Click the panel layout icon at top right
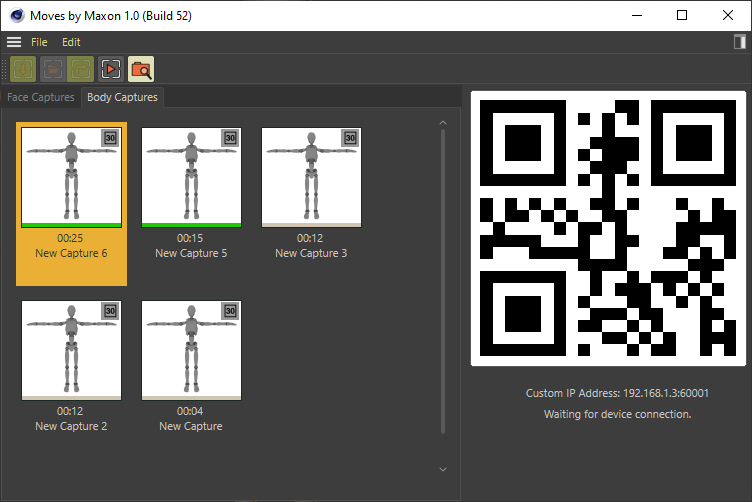 click(x=740, y=42)
